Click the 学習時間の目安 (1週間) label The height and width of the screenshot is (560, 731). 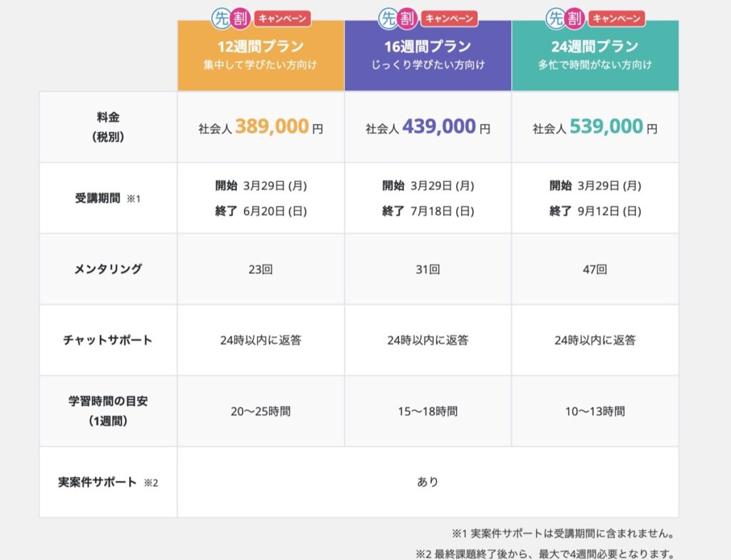(x=109, y=411)
